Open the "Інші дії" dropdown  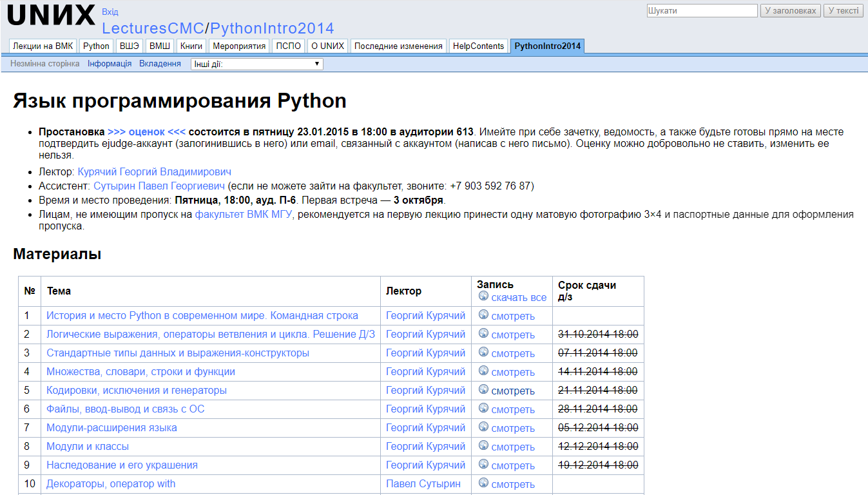(x=256, y=63)
